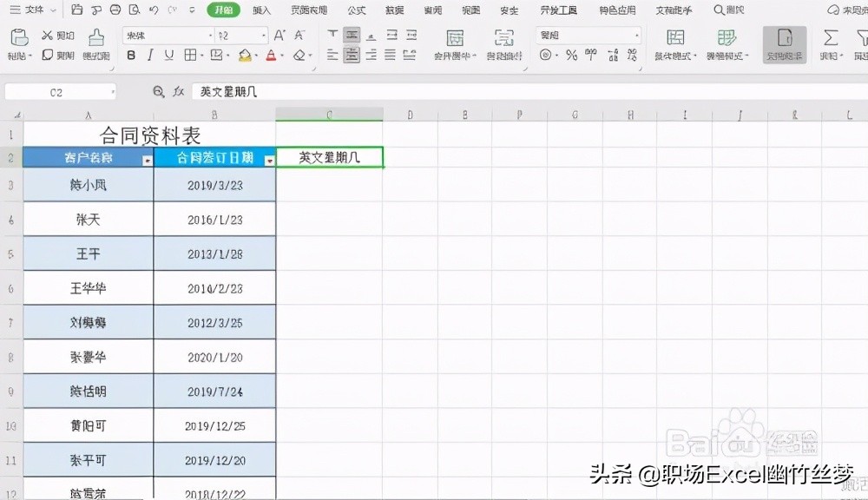
Task: Apply distributed alignment
Action: point(410,55)
